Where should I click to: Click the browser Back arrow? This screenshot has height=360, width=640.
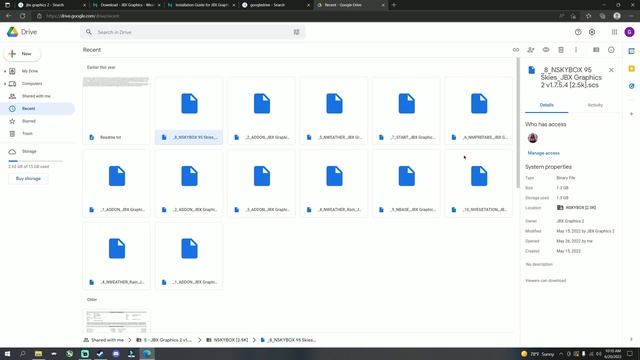pyautogui.click(x=9, y=16)
